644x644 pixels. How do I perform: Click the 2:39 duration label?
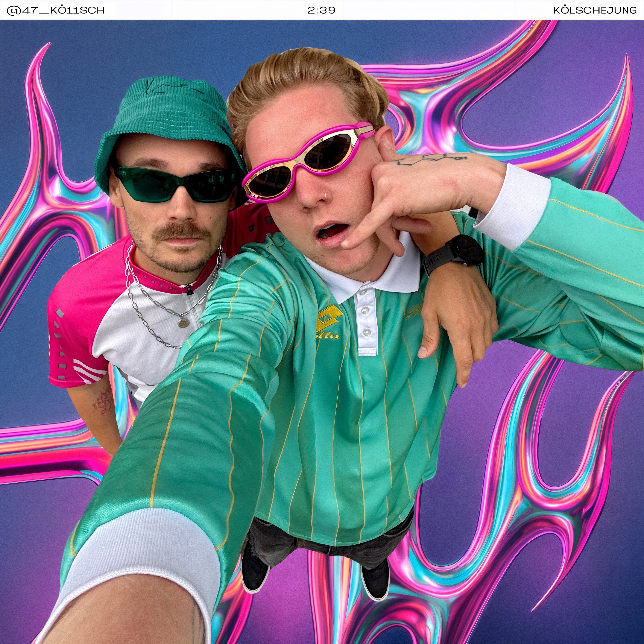321,10
